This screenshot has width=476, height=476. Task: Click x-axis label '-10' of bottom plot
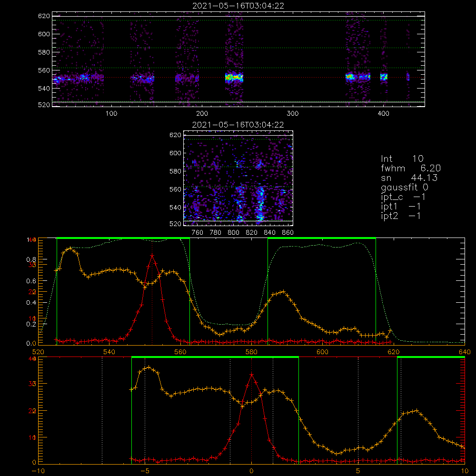pyautogui.click(x=38, y=471)
